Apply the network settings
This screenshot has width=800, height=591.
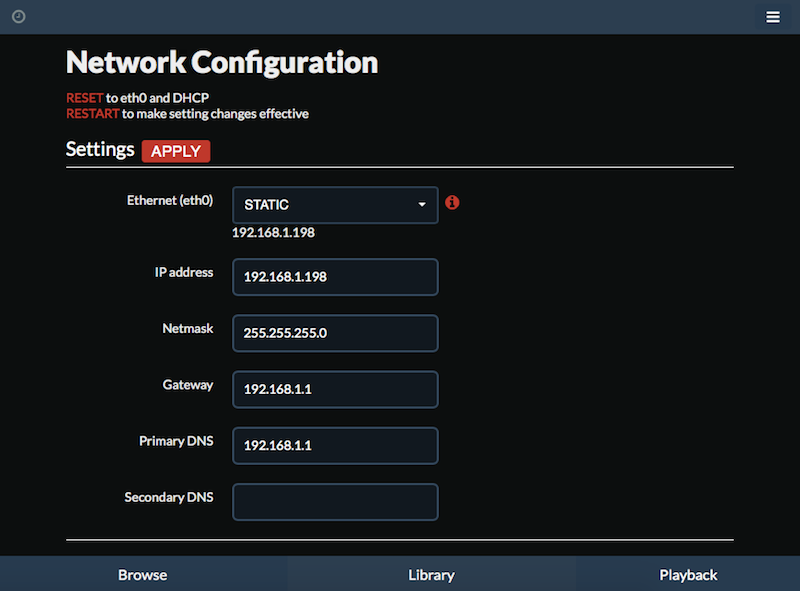tap(176, 151)
